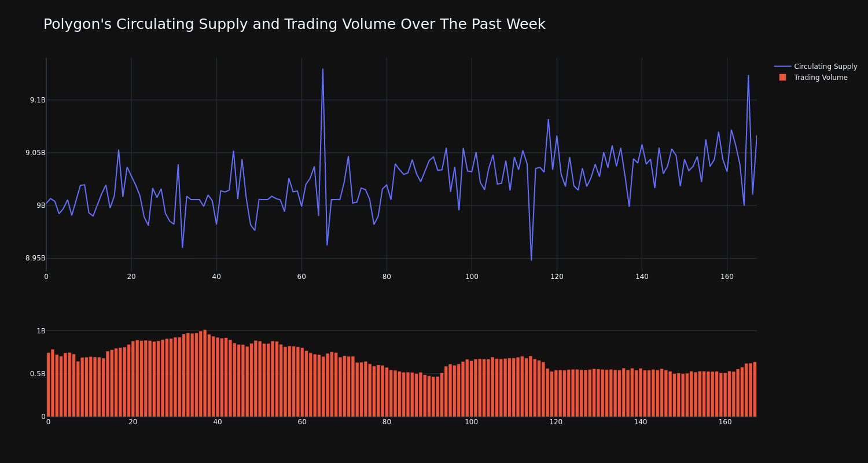Screen dimensions: 868x463
Task: Click the 9.05B label on the supply axis
Action: click(x=35, y=153)
